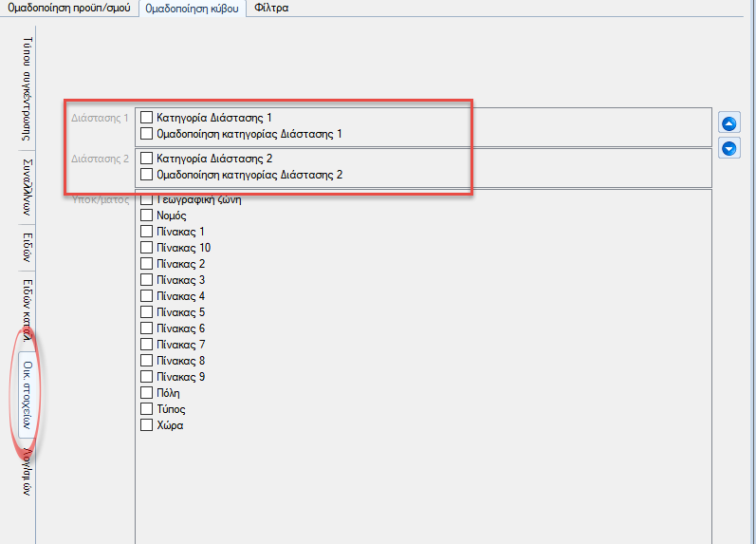Tick the Νομός checkbox

coord(147,215)
